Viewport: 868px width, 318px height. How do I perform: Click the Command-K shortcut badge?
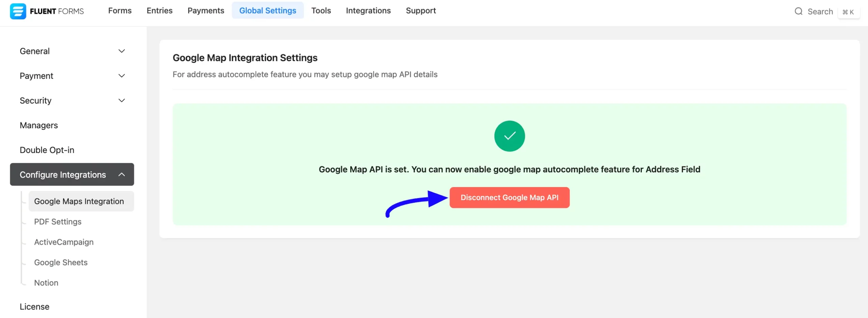[x=848, y=12]
